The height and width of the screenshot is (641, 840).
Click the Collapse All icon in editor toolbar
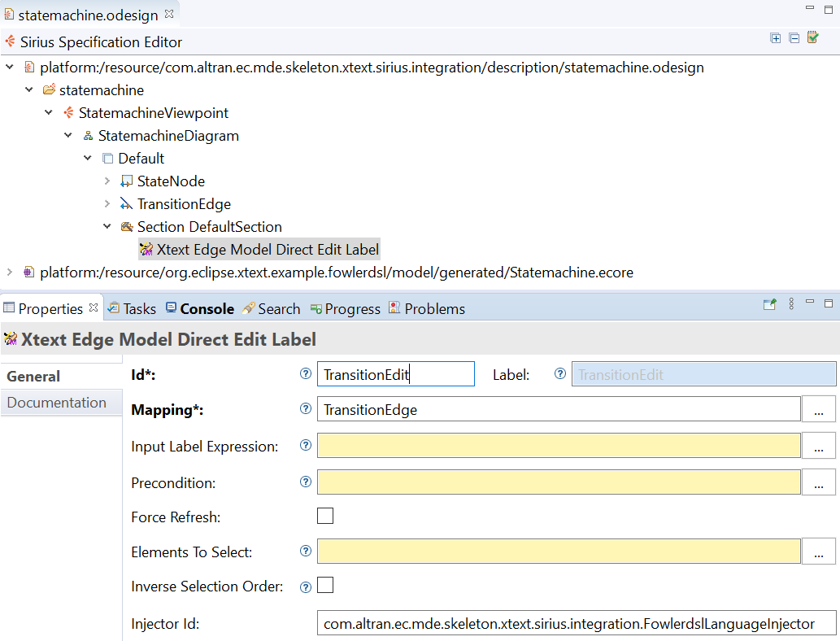[794, 38]
